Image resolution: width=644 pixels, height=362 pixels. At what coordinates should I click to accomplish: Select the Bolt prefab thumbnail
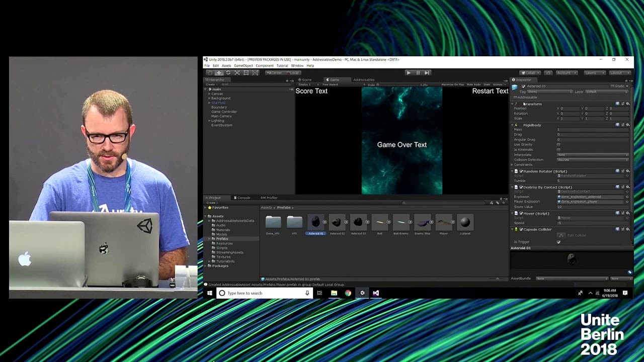380,222
